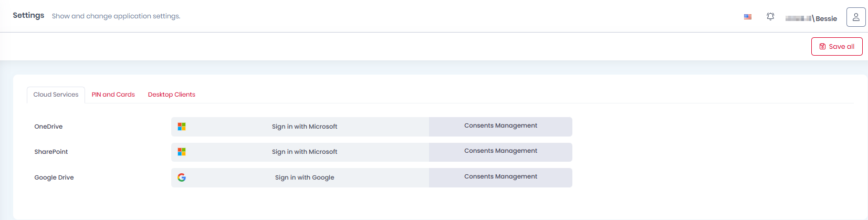
Task: Open Consents Management for SharePoint
Action: click(500, 151)
